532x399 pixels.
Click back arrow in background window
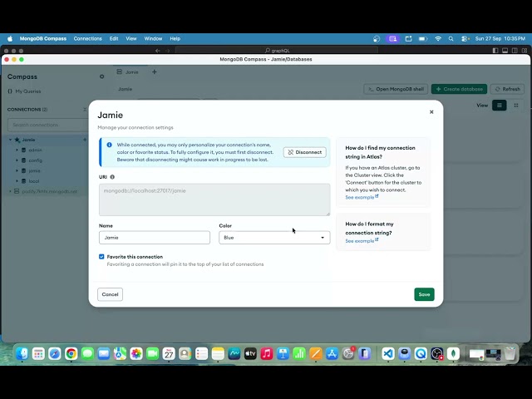pos(157,51)
